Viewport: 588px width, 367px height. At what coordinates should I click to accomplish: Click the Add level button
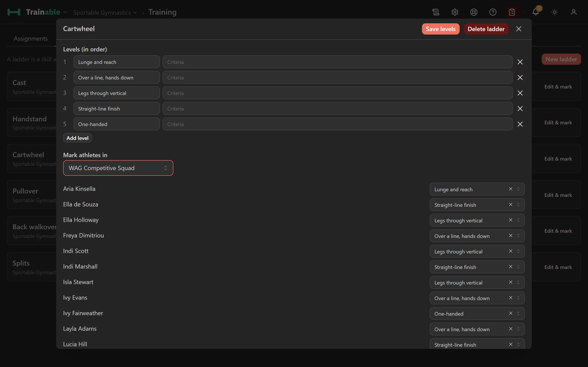coord(78,138)
